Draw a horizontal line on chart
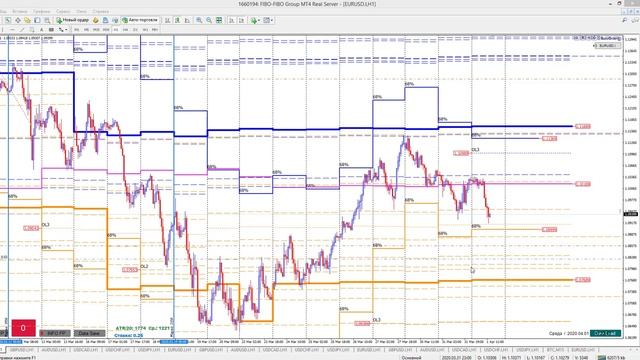The width and height of the screenshot is (640, 360). click(x=12, y=30)
